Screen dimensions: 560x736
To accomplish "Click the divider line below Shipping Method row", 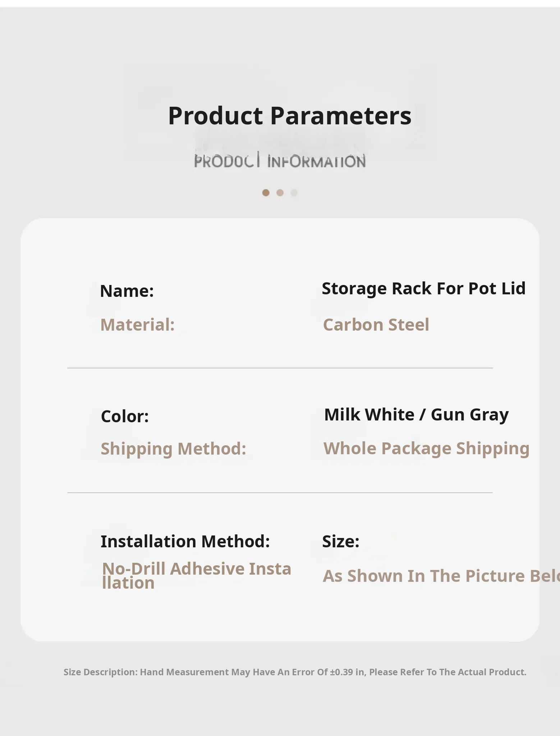I will [280, 493].
